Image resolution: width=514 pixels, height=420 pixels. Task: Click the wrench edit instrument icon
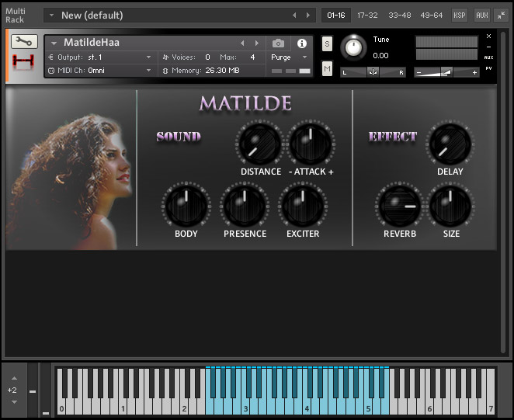pyautogui.click(x=25, y=41)
